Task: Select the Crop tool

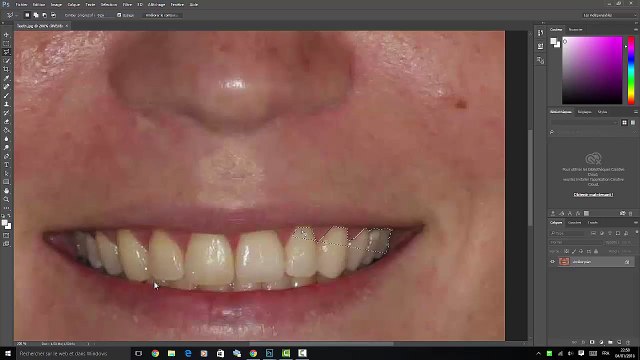Action: click(7, 69)
